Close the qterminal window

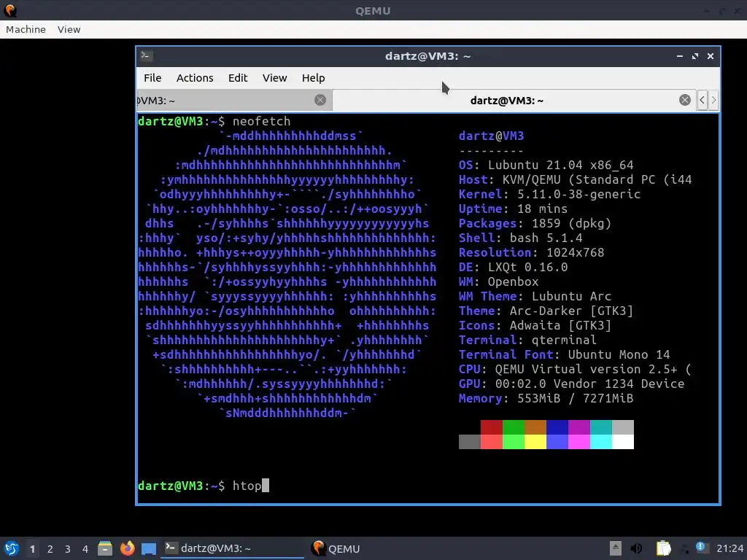point(711,56)
